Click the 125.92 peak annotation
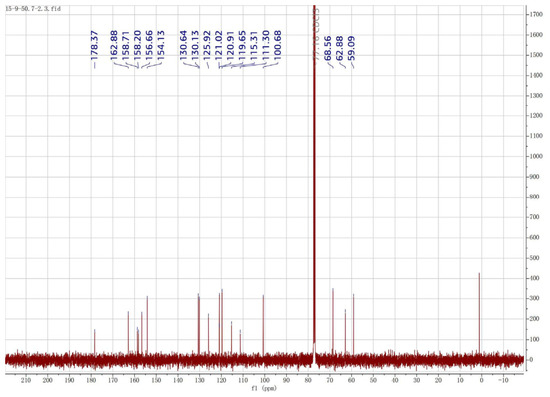The height and width of the screenshot is (397, 550). pos(207,45)
